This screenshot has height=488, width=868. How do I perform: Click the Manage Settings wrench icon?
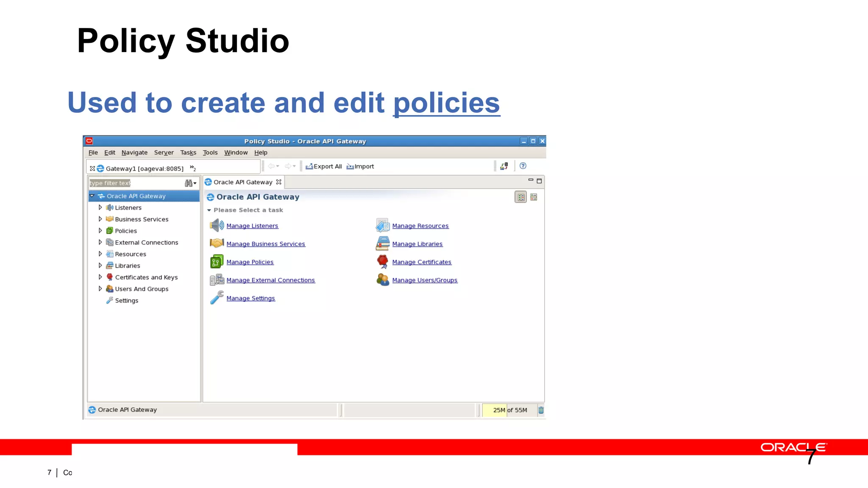(x=217, y=298)
